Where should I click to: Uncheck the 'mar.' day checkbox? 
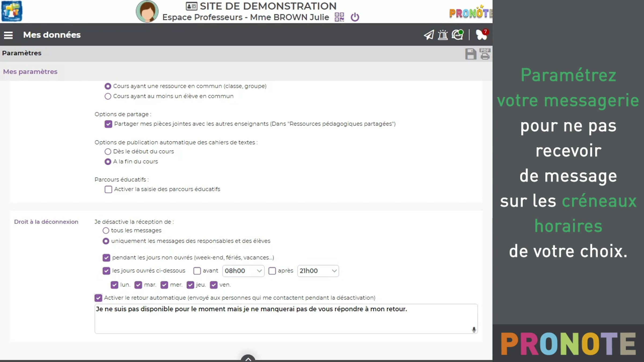point(138,285)
